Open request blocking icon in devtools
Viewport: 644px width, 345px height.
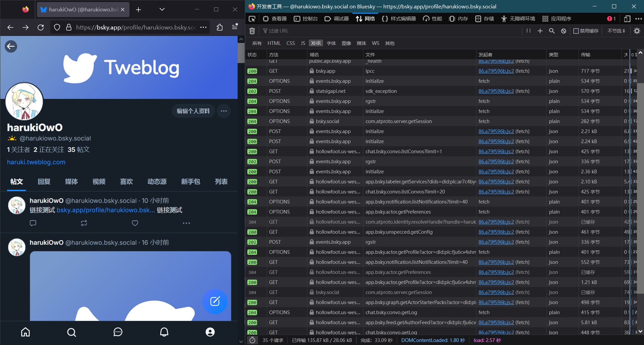[x=563, y=31]
